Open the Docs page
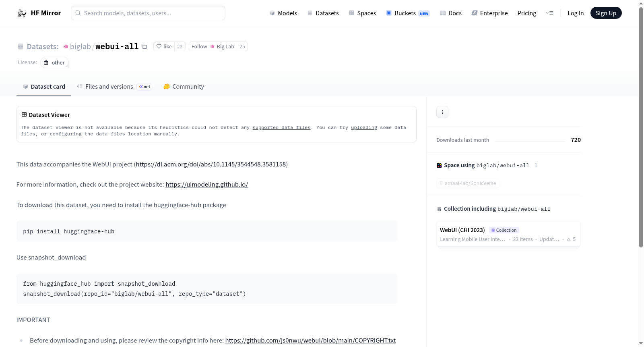Viewport: 644px width, 347px height. pyautogui.click(x=451, y=13)
